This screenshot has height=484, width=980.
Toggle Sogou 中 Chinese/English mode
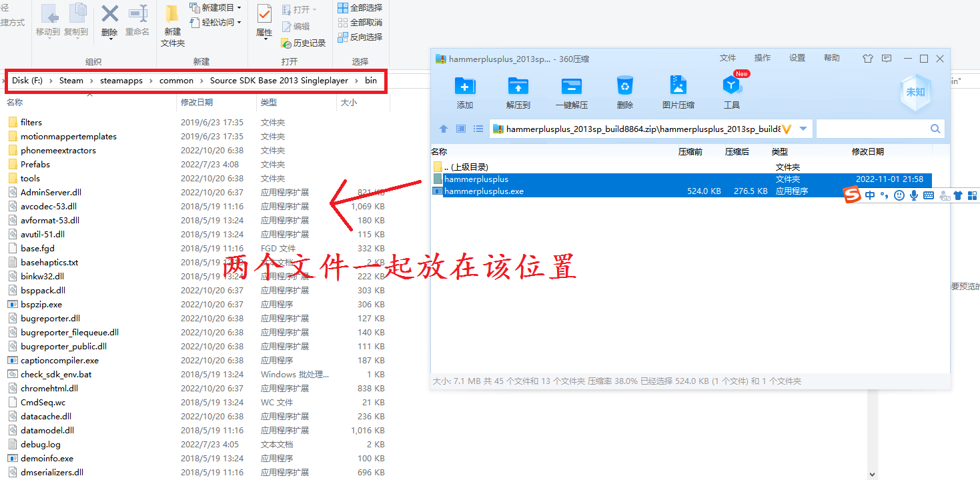tap(870, 195)
